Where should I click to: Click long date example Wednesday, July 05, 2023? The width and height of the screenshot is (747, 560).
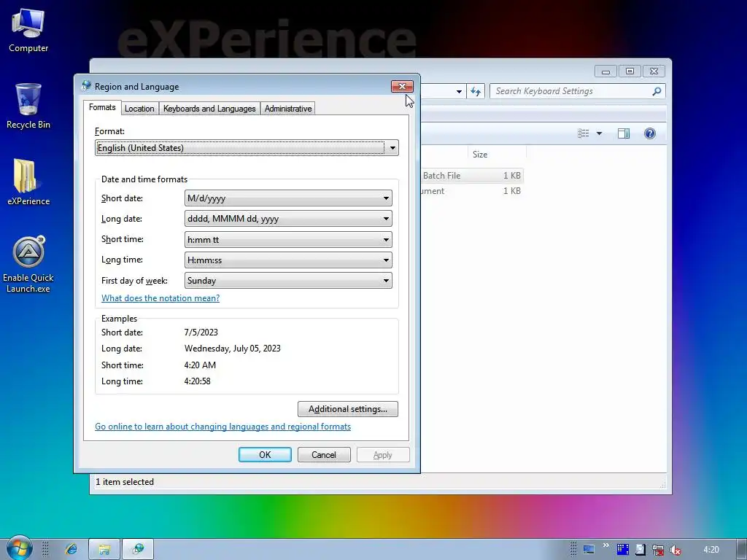point(233,349)
